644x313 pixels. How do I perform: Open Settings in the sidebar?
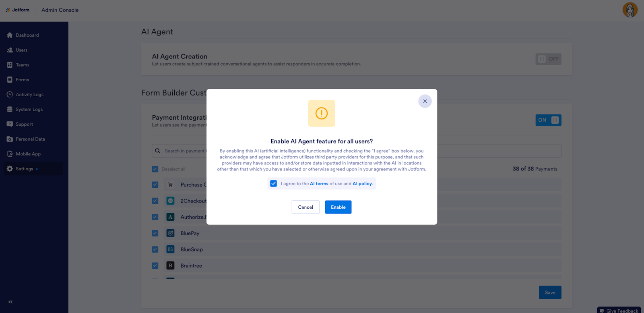click(25, 169)
